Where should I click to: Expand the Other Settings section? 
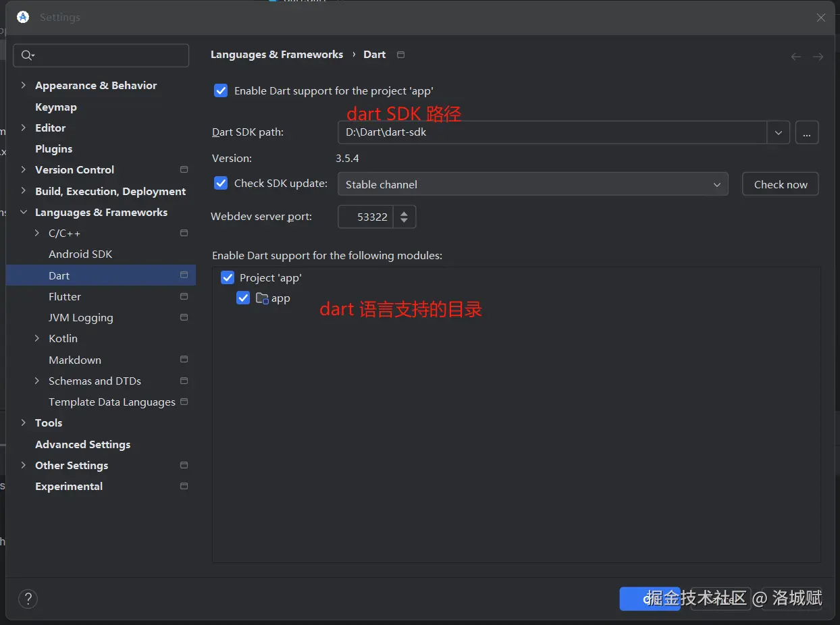point(24,465)
